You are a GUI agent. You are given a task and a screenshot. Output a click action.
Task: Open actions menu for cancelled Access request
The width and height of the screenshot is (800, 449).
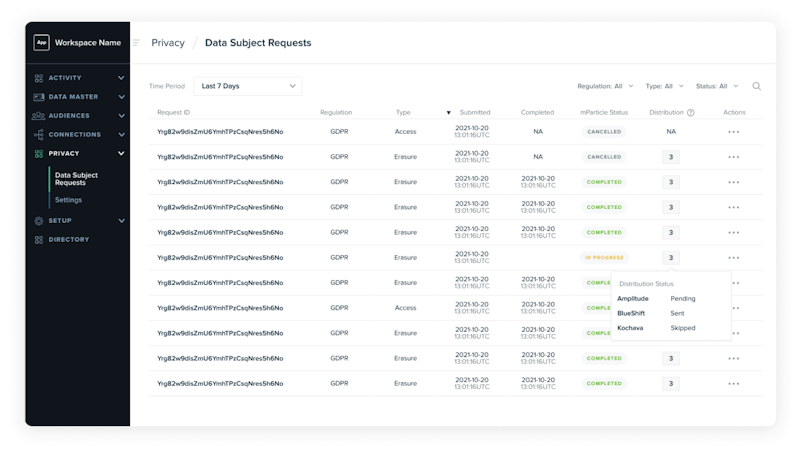tap(734, 132)
